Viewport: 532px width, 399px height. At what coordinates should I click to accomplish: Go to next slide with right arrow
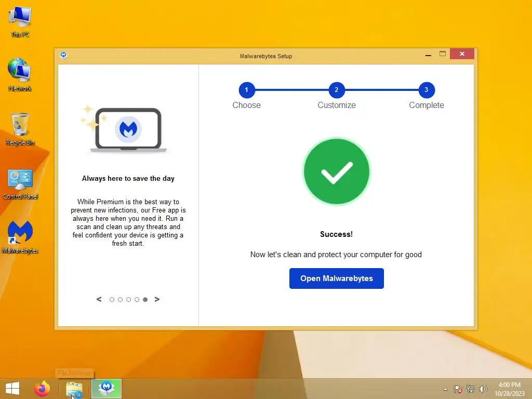[x=157, y=299]
